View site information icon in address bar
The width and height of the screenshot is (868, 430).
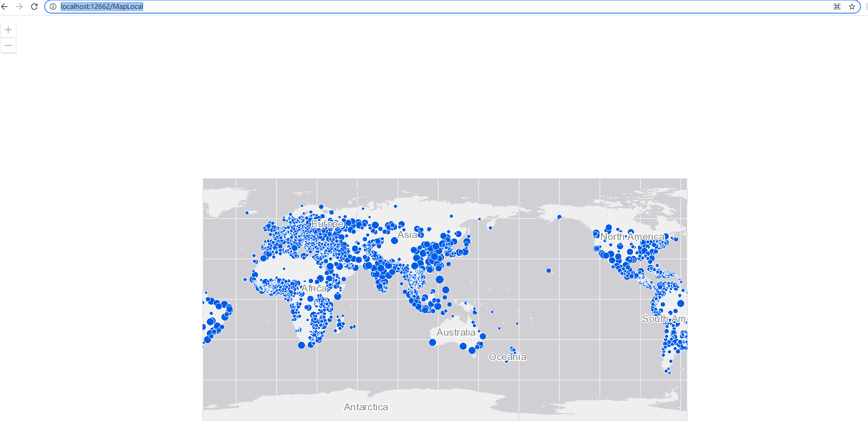(x=53, y=7)
